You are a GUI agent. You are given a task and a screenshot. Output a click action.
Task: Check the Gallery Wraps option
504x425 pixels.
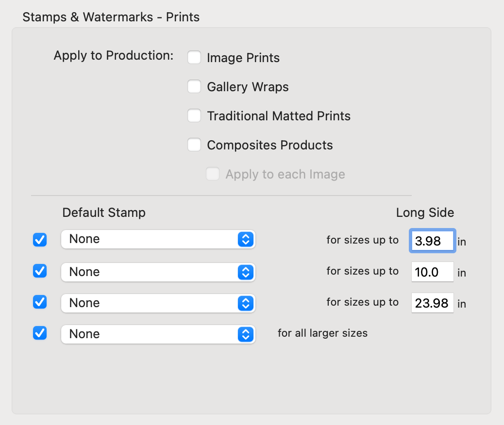click(x=194, y=87)
